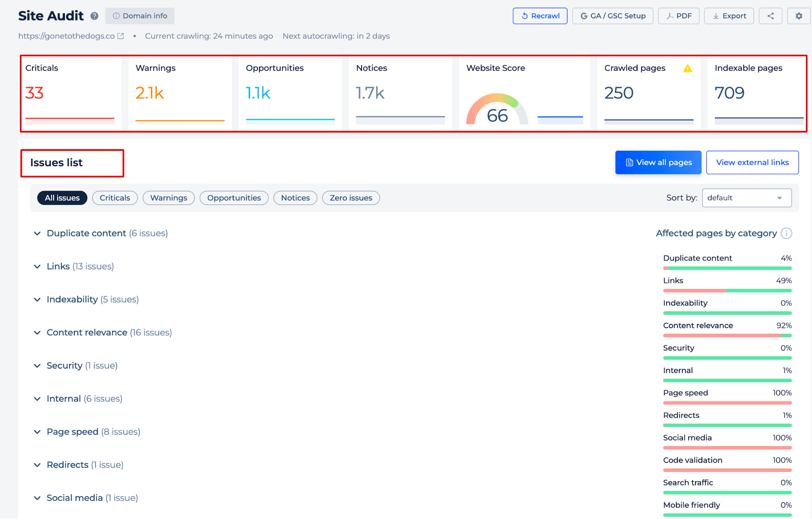812x519 pixels.
Task: Click the Notices filter toggle
Action: click(x=295, y=197)
